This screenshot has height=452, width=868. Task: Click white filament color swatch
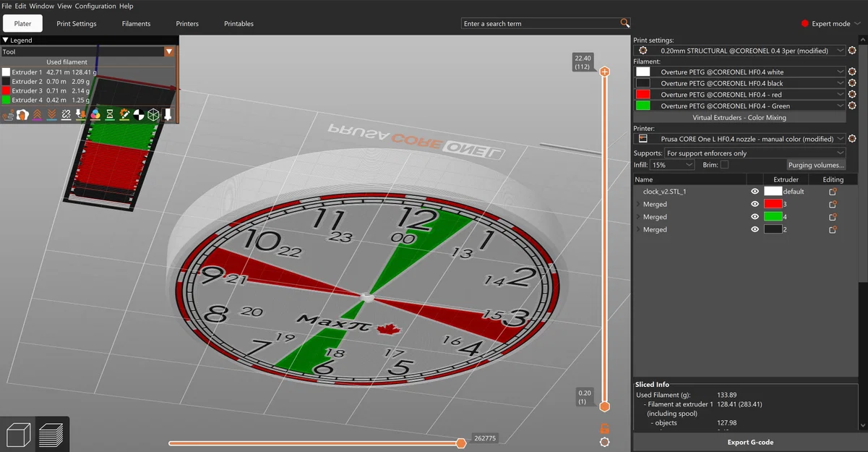click(643, 72)
